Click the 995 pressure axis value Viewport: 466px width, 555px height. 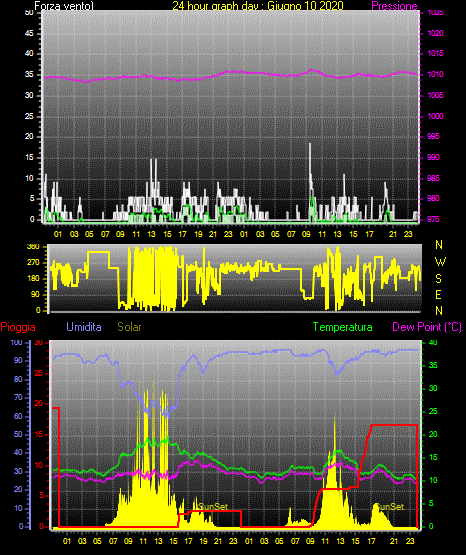(433, 136)
